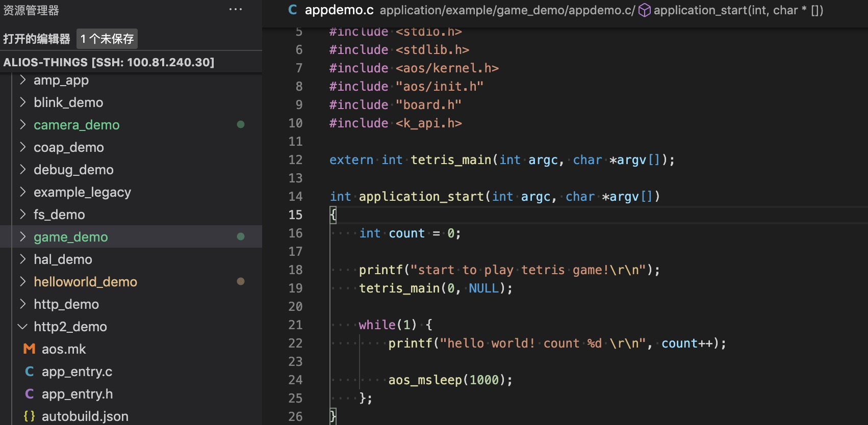Expand the coap_demo folder chevron
This screenshot has height=425, width=868.
pyautogui.click(x=22, y=147)
